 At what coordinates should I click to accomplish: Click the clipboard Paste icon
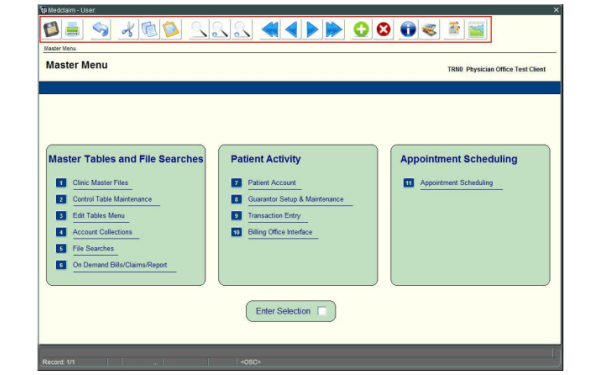tap(171, 29)
